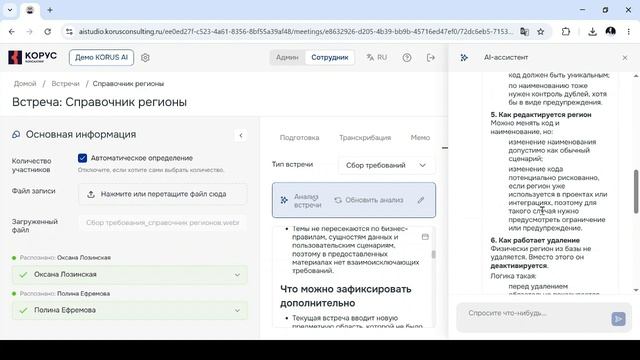Open browser extensions puzzle icon
This screenshot has width=640, height=360.
566,31
